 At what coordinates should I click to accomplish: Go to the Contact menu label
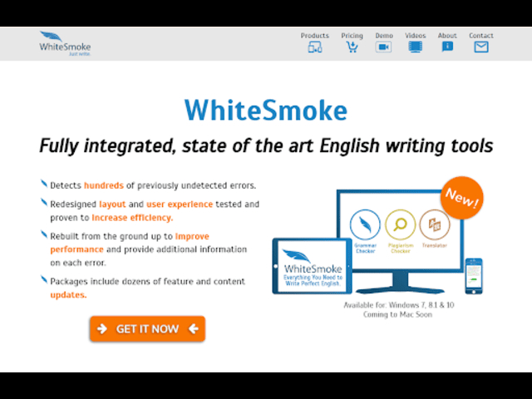pos(480,36)
